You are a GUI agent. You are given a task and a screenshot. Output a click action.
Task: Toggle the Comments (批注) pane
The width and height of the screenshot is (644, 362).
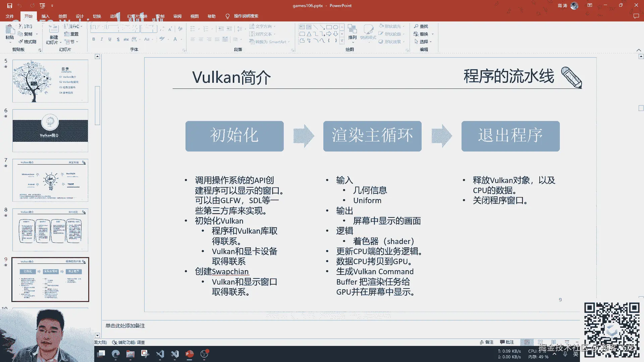pos(507,342)
